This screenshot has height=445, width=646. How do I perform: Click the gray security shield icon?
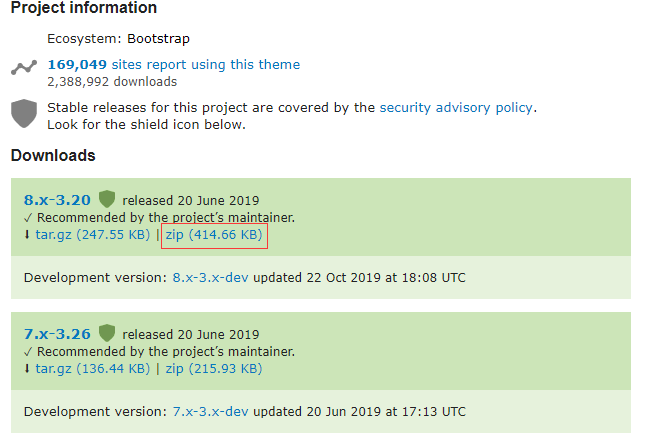click(23, 113)
